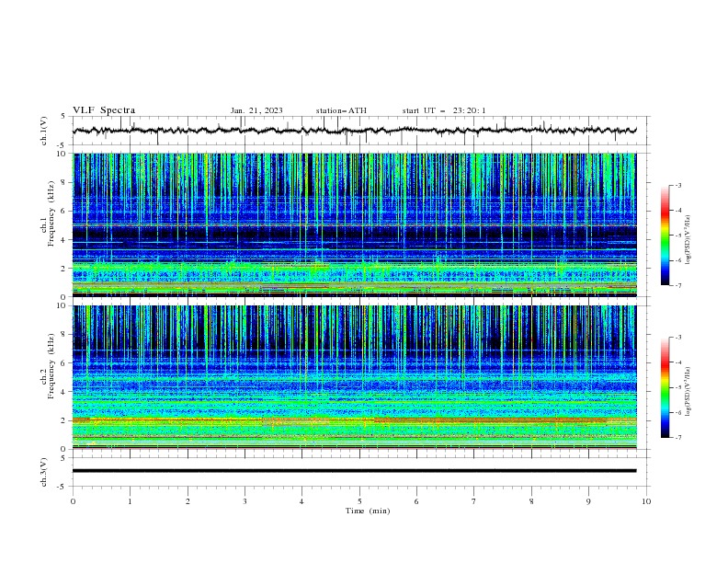This screenshot has width=728, height=563.
Task: Click time axis tick label "3"
Action: pos(245,501)
